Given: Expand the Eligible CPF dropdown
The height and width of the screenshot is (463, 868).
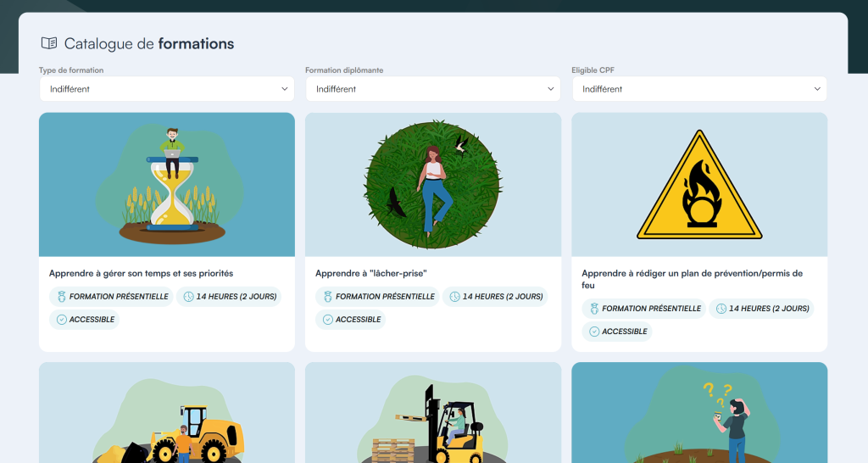Looking at the screenshot, I should tap(699, 89).
